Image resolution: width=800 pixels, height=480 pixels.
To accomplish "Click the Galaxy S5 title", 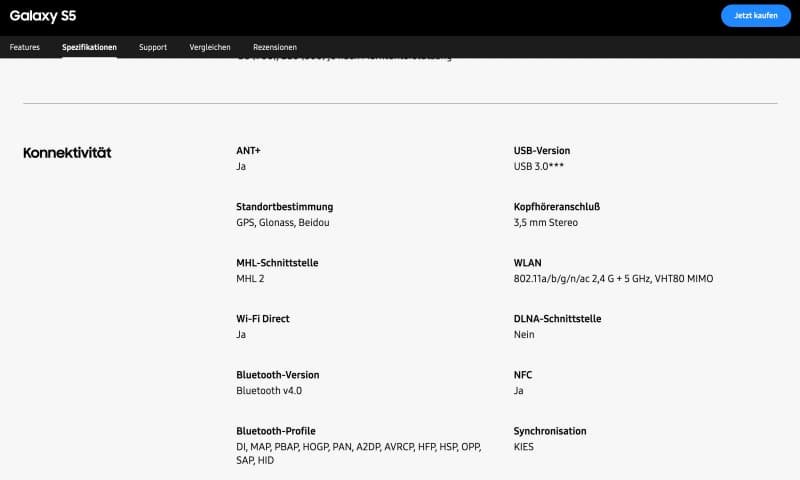I will pyautogui.click(x=43, y=16).
